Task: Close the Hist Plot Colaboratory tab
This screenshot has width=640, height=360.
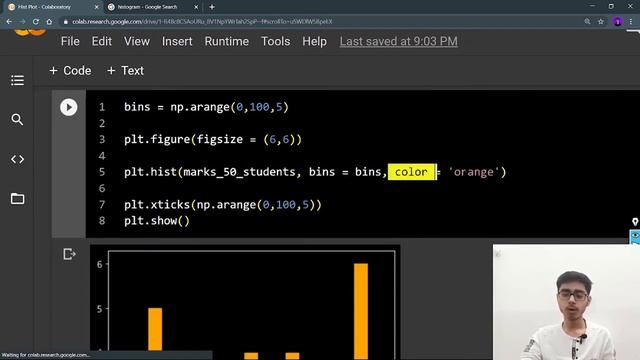Action: 97,7
